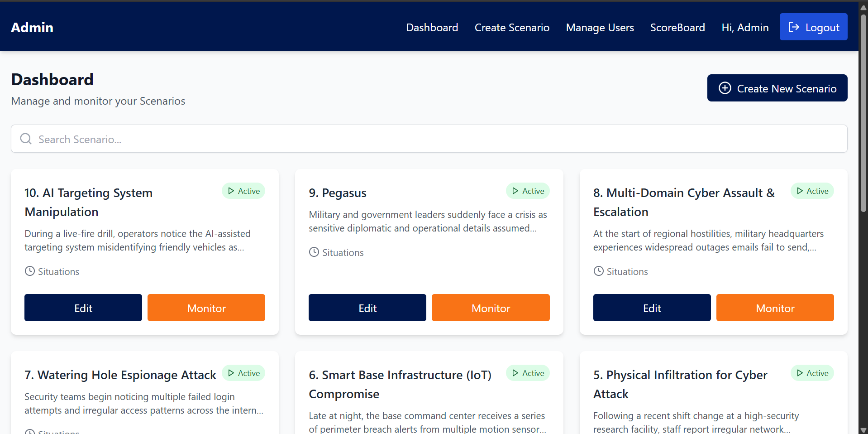Click the logout arrow icon
The height and width of the screenshot is (434, 868).
(x=794, y=27)
